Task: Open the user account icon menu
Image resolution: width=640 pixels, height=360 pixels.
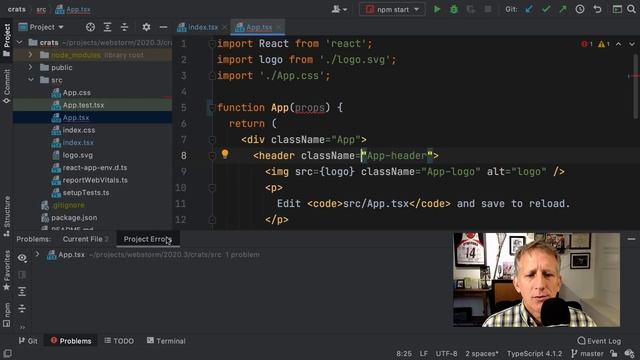Action: (x=339, y=9)
